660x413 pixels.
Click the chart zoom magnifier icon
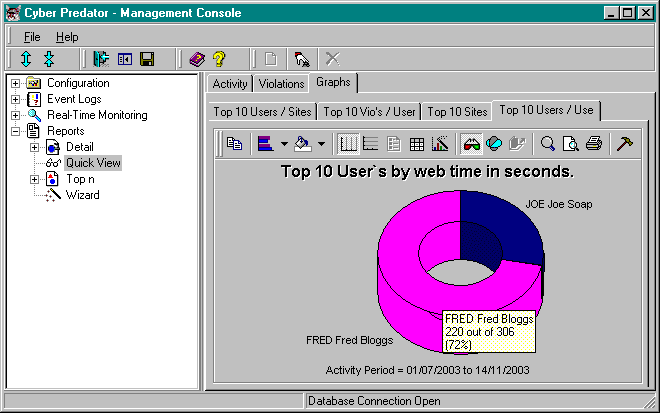pyautogui.click(x=548, y=144)
